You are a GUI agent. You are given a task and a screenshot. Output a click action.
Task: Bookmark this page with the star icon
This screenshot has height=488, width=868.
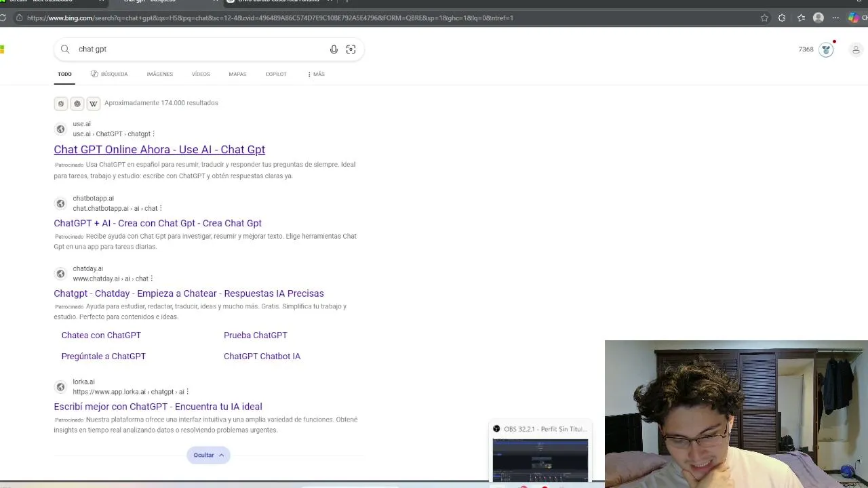(x=764, y=18)
